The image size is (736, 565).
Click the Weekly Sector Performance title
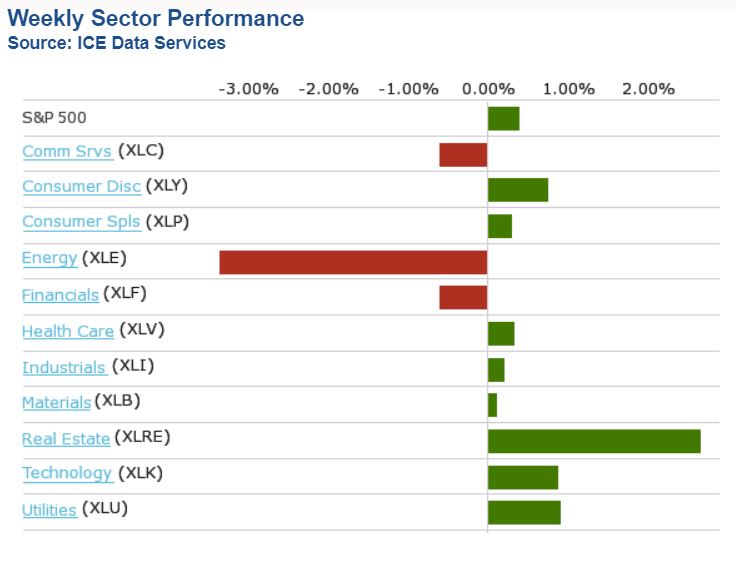pyautogui.click(x=155, y=19)
